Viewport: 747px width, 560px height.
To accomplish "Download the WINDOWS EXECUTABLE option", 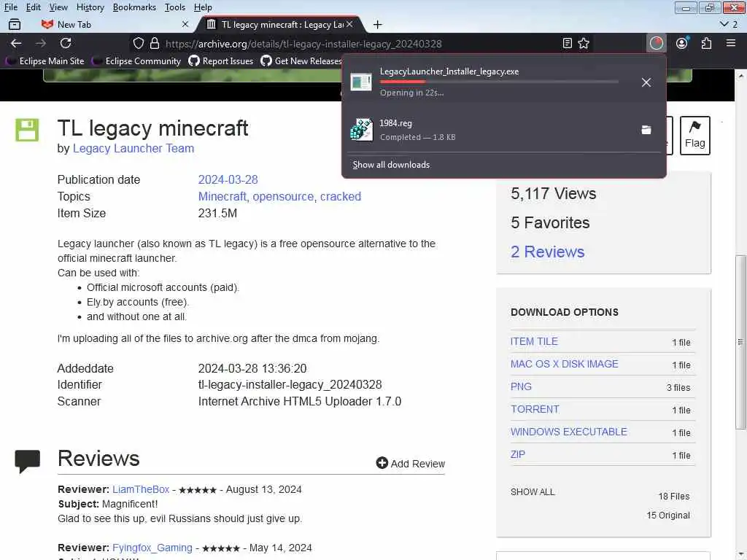I will (x=569, y=432).
